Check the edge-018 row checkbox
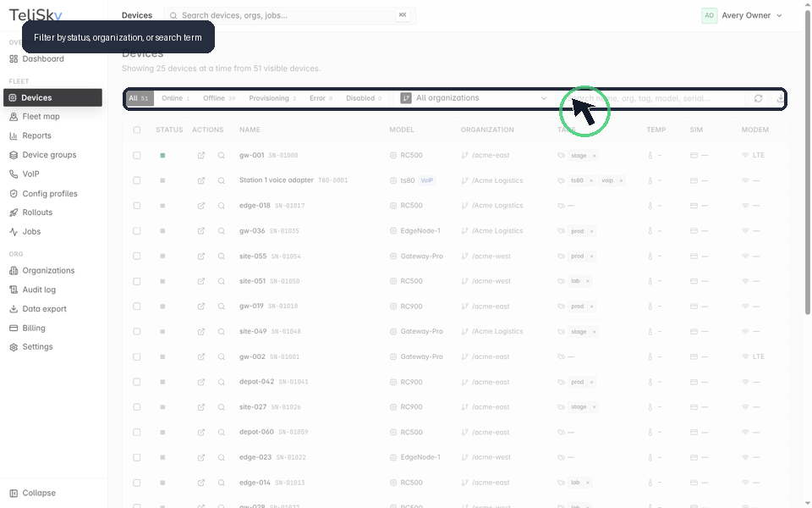 click(x=137, y=206)
